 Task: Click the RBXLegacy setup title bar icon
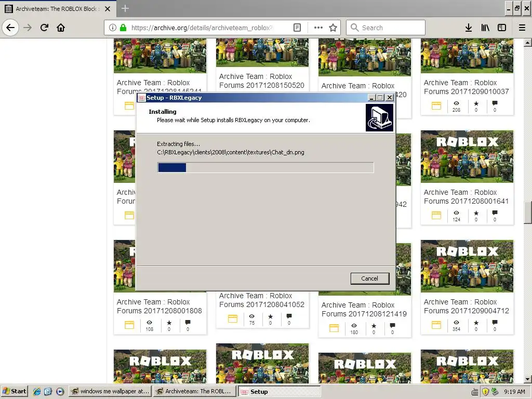(x=141, y=98)
